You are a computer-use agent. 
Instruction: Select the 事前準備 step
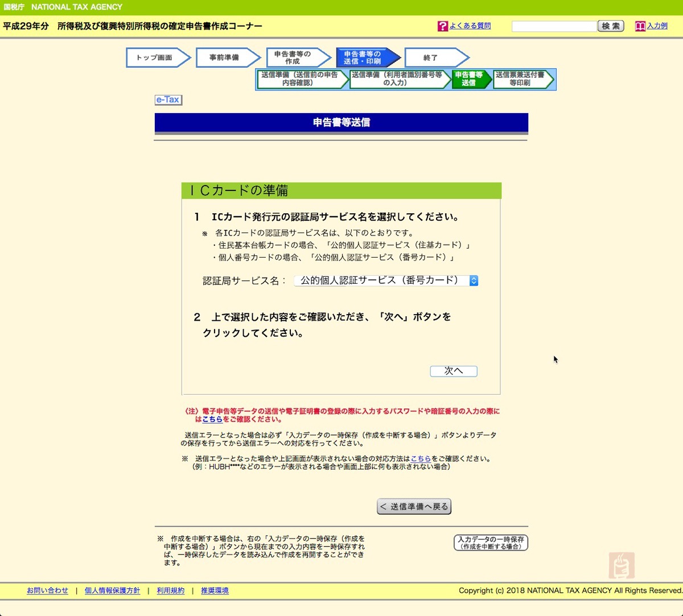pyautogui.click(x=225, y=57)
